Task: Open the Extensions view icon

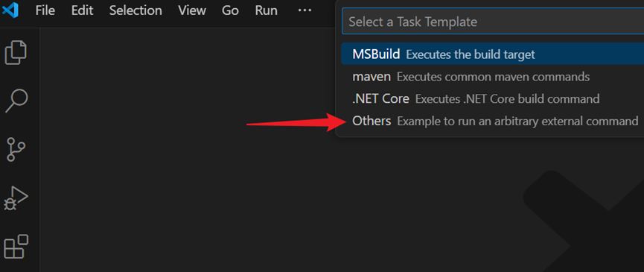Action: (x=16, y=246)
